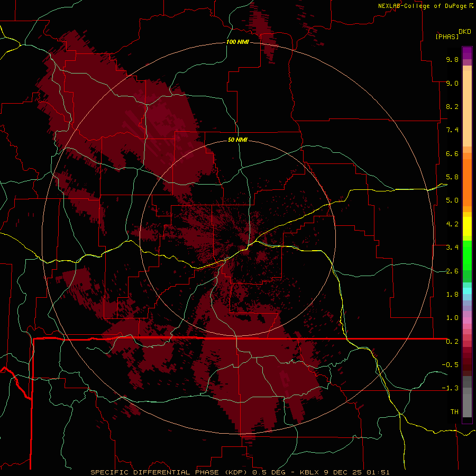Click the purple swatch atop the color bar
476x476 pixels.
(x=467, y=53)
